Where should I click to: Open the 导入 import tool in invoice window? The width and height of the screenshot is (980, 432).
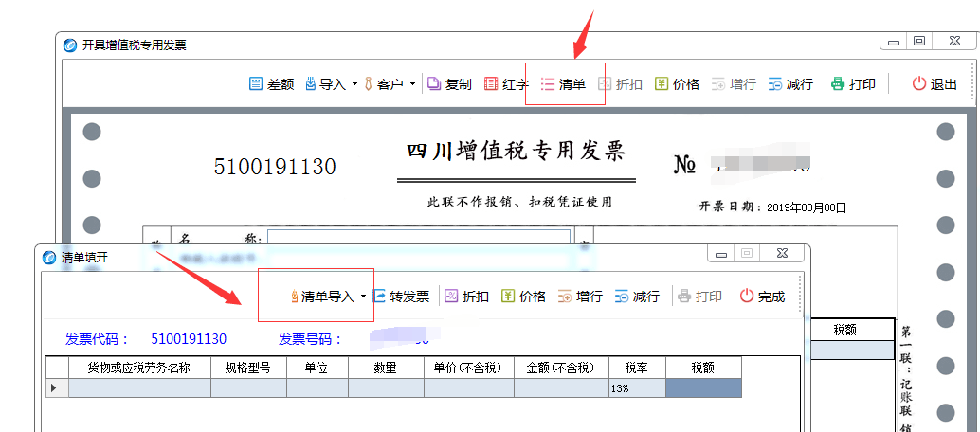click(326, 84)
